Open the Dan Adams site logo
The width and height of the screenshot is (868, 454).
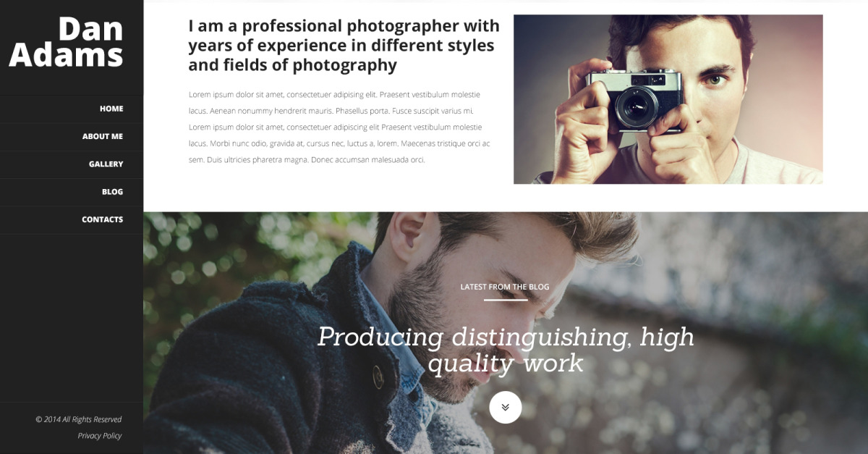pos(67,42)
